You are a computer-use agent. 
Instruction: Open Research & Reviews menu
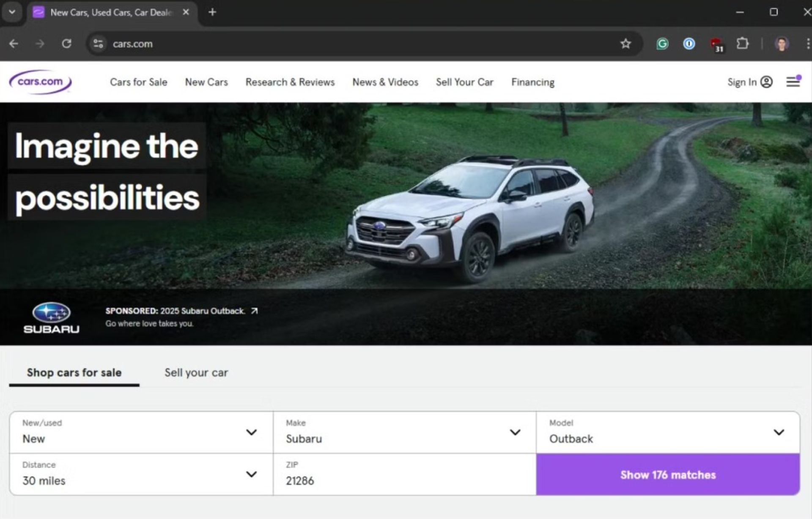click(290, 82)
